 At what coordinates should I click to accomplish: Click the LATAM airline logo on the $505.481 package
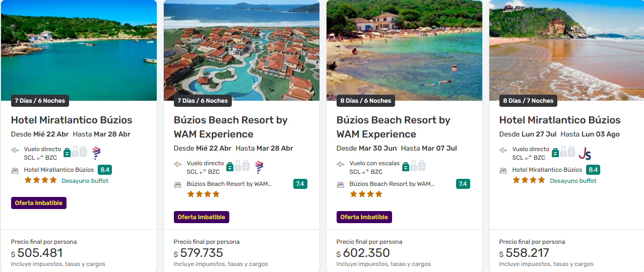(97, 153)
